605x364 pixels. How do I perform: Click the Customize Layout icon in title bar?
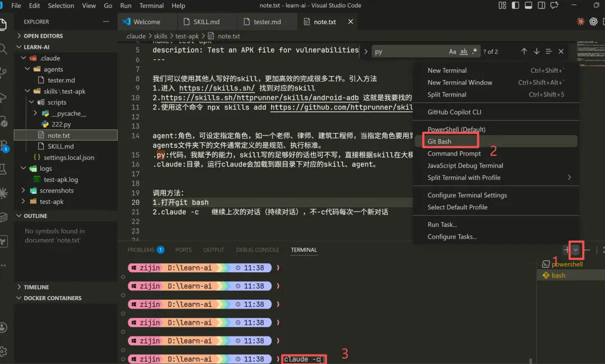pyautogui.click(x=502, y=6)
